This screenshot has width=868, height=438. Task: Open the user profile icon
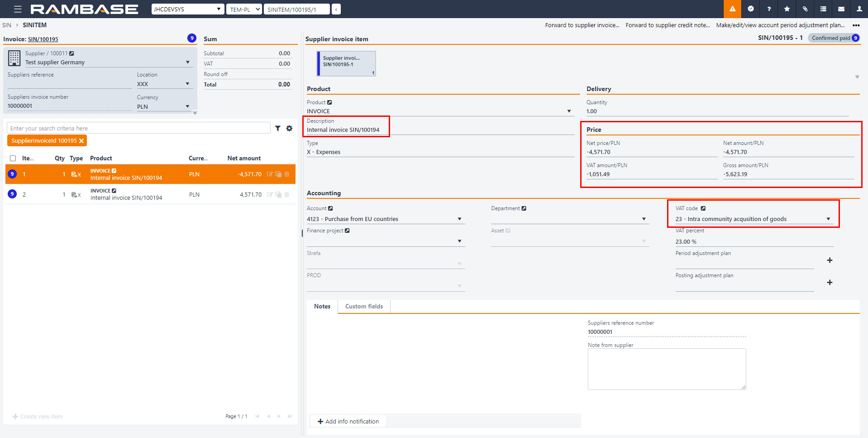click(x=859, y=9)
